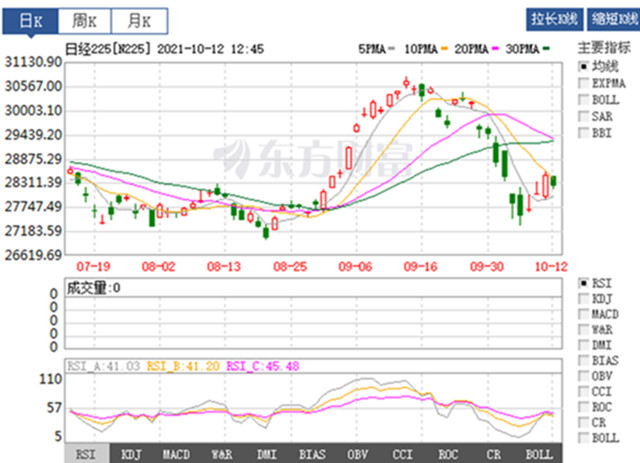This screenshot has height=463, width=640.
Task: Turn on the BBI main indicator
Action: pos(584,132)
